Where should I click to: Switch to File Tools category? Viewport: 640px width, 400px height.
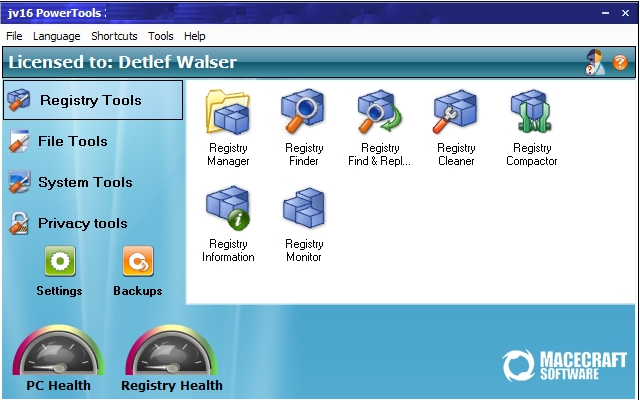click(58, 141)
